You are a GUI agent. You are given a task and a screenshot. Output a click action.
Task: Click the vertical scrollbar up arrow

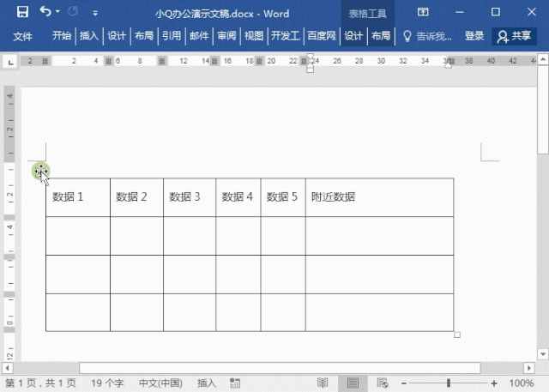tap(543, 60)
